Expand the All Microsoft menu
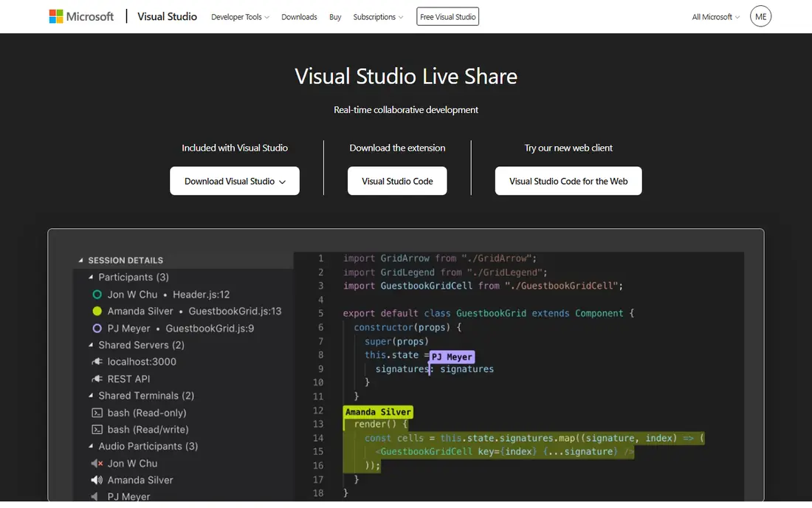 click(x=716, y=17)
